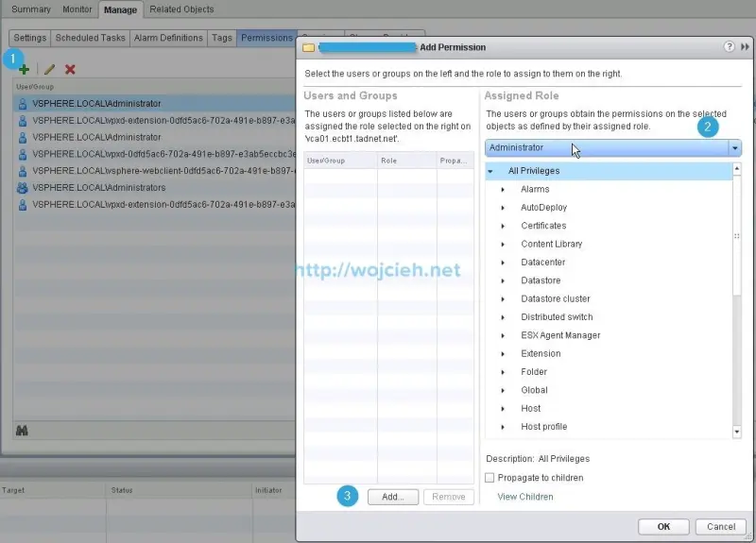Screen dimensions: 756x543
Task: Open the Alarm Definitions sub-tab
Action: click(168, 38)
